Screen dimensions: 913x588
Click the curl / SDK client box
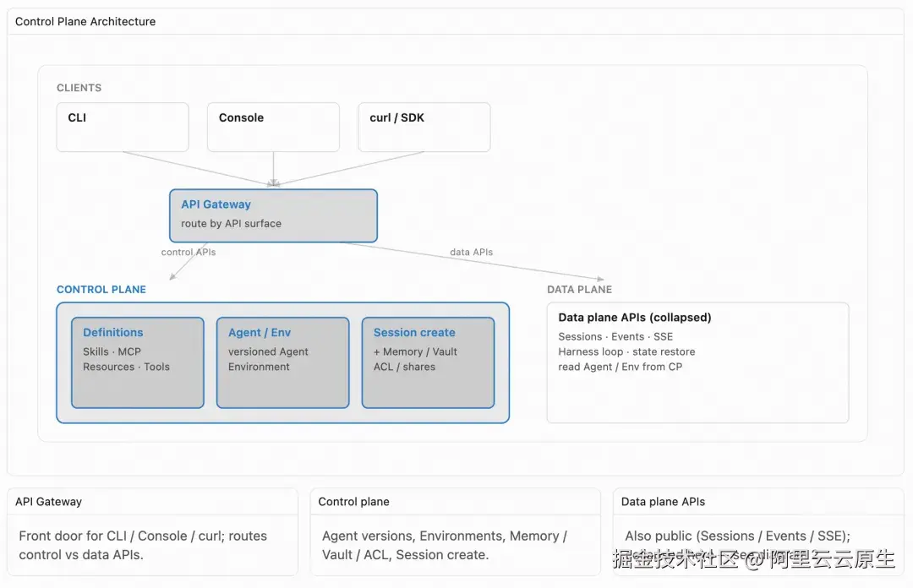click(x=424, y=128)
